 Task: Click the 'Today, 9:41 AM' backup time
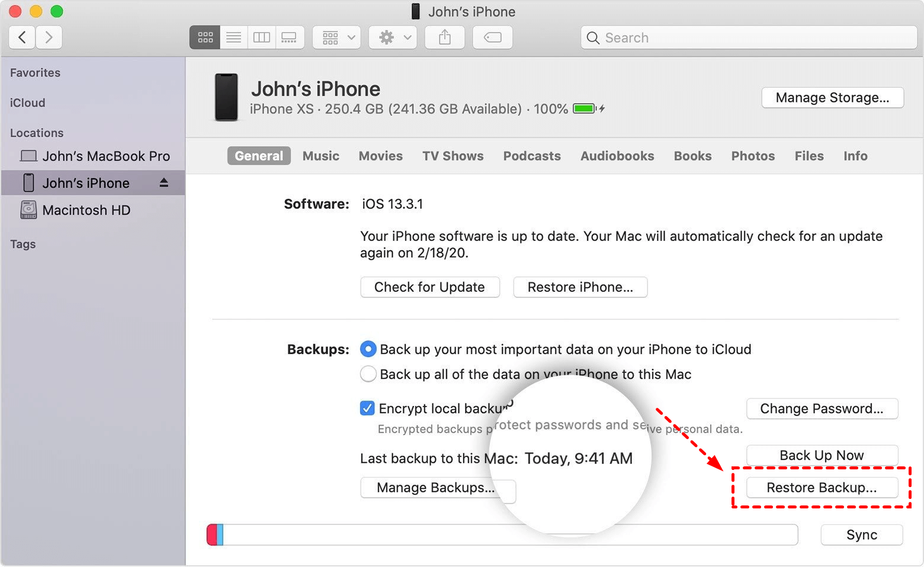pyautogui.click(x=579, y=458)
